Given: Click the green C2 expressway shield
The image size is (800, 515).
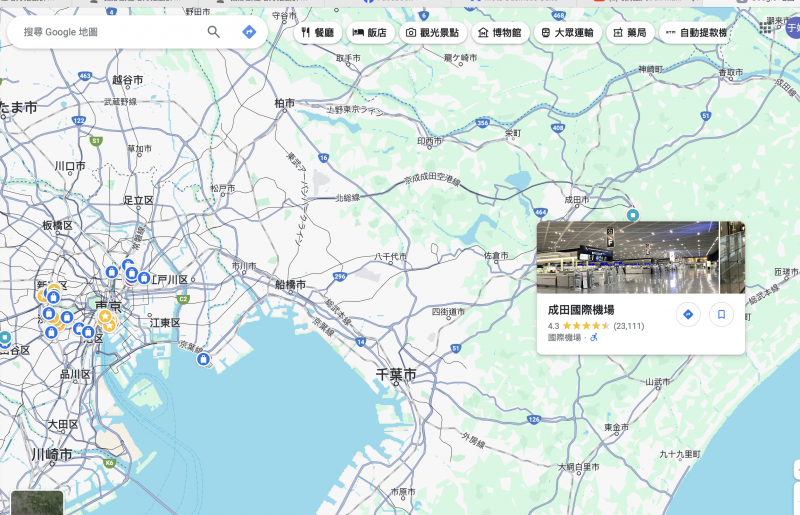Looking at the screenshot, I should tap(183, 299).
